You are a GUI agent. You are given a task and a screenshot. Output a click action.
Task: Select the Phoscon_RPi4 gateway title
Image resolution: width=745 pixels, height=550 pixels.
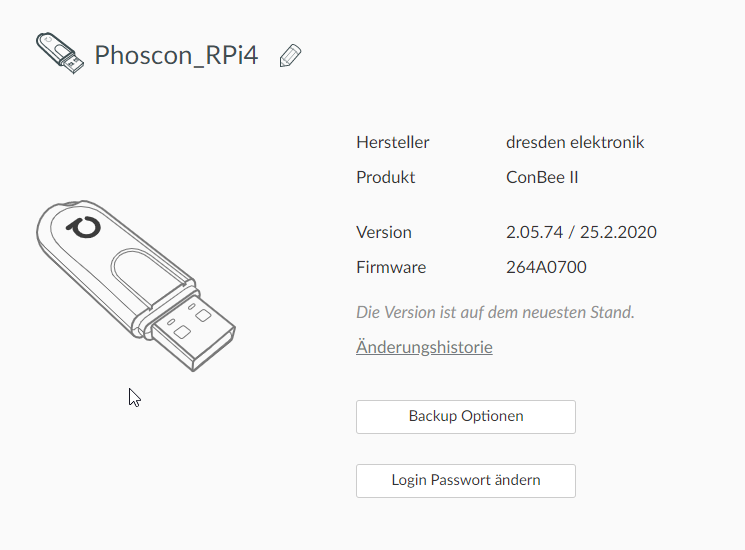pos(176,55)
